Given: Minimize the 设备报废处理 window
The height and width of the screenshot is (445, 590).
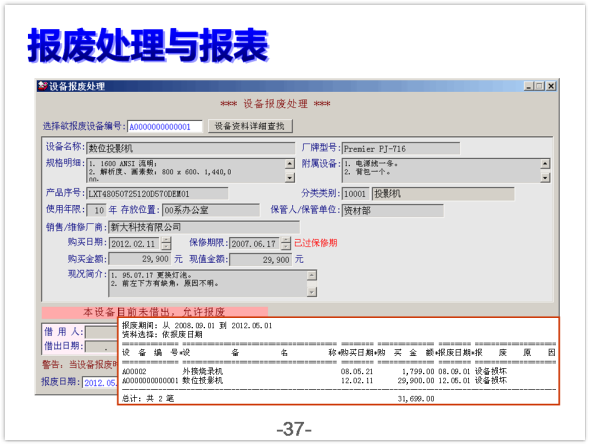Looking at the screenshot, I should (529, 86).
